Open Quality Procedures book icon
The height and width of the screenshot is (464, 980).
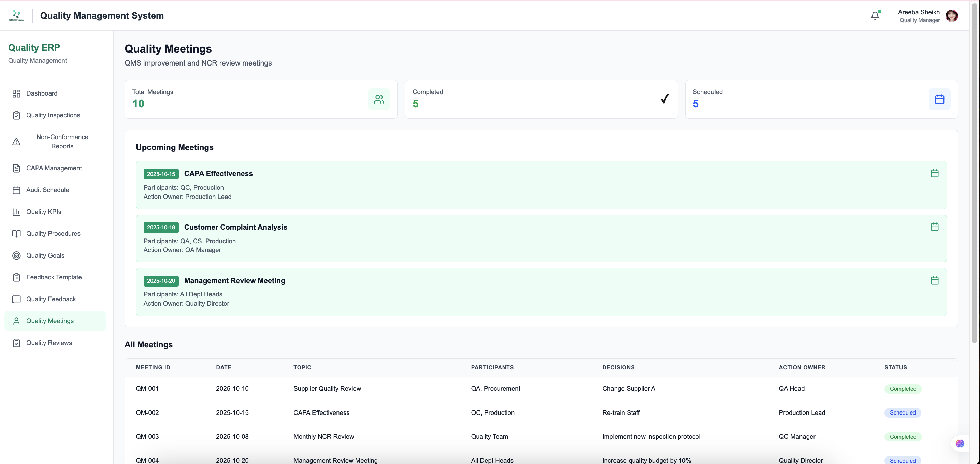click(x=16, y=233)
